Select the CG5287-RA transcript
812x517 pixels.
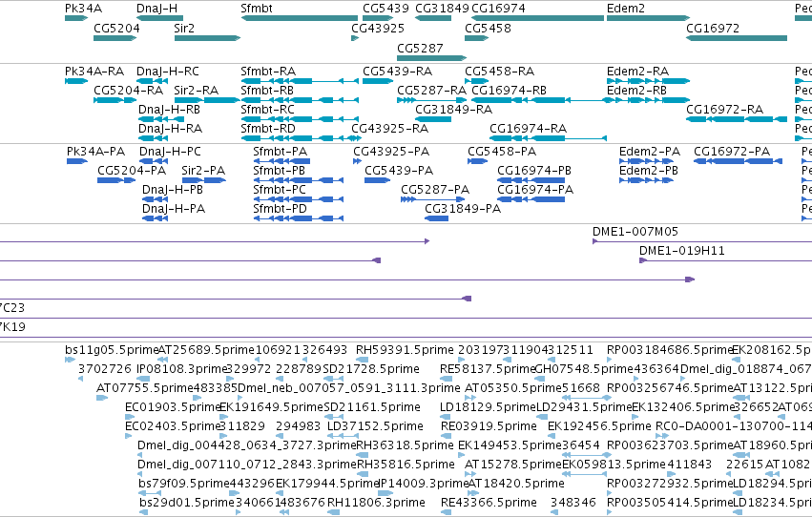[432, 100]
